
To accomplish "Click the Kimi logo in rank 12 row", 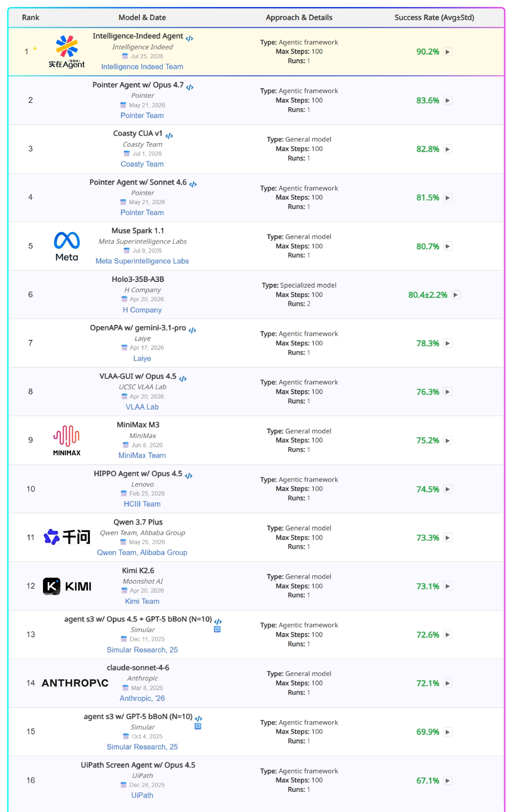I will click(67, 586).
